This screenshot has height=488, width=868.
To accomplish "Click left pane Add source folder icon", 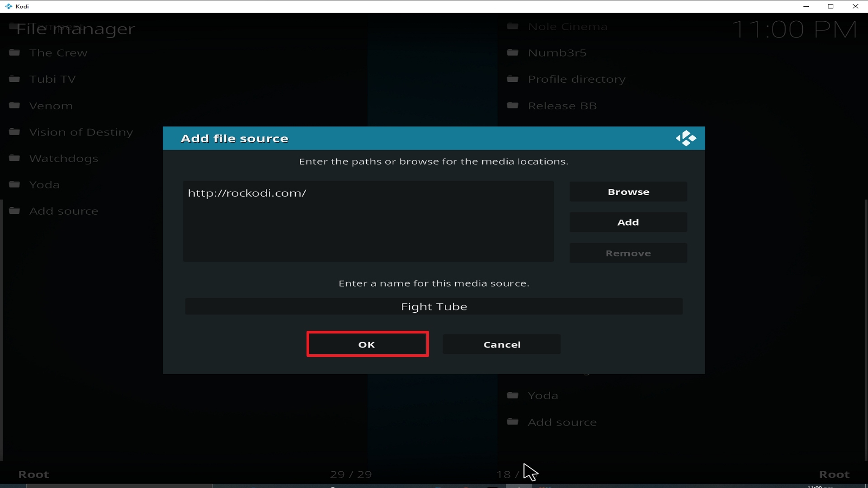I will pyautogui.click(x=14, y=211).
